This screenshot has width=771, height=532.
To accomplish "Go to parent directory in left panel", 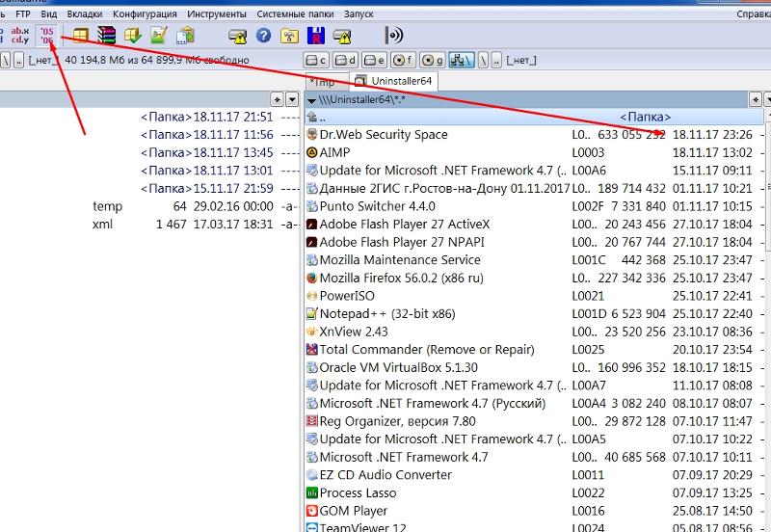I will tap(18, 60).
